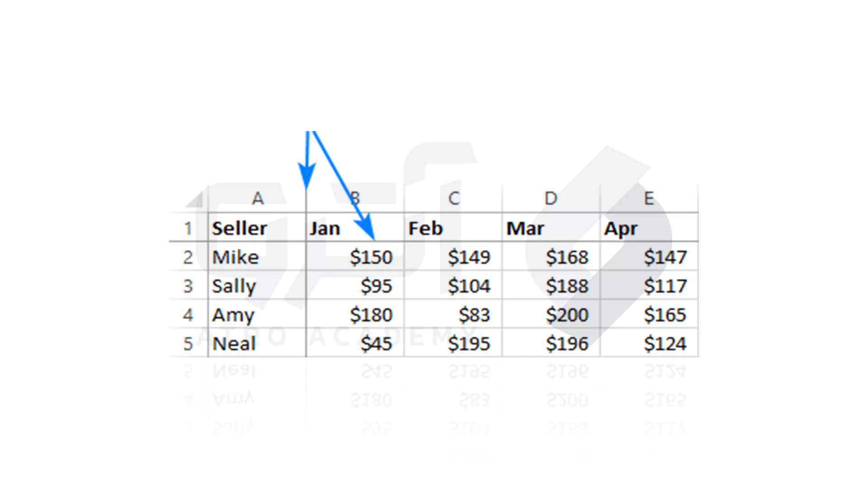This screenshot has height=488, width=868.
Task: Click the Mar header cell
Action: point(551,227)
